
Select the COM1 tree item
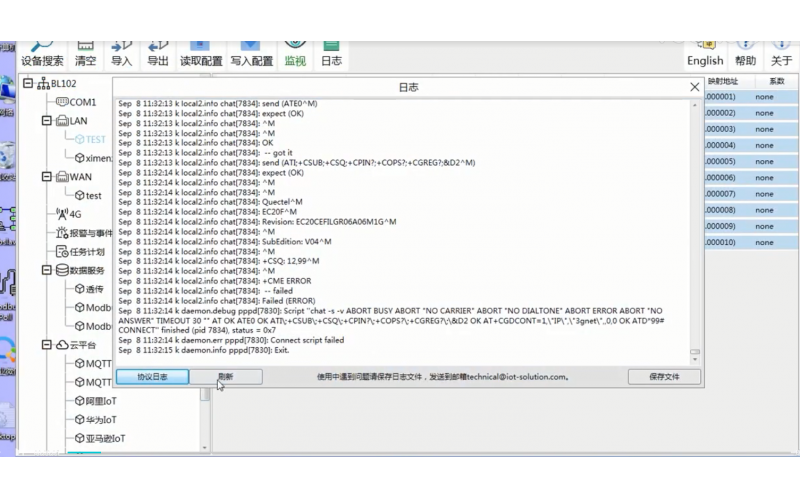pos(82,102)
